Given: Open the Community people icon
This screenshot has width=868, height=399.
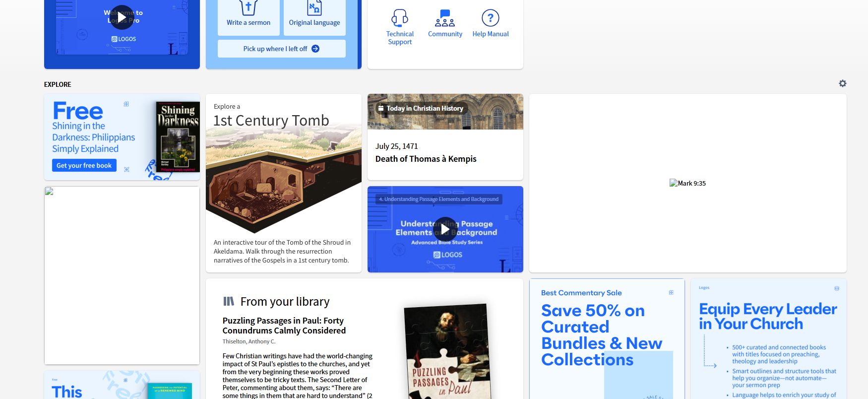Looking at the screenshot, I should 445,18.
